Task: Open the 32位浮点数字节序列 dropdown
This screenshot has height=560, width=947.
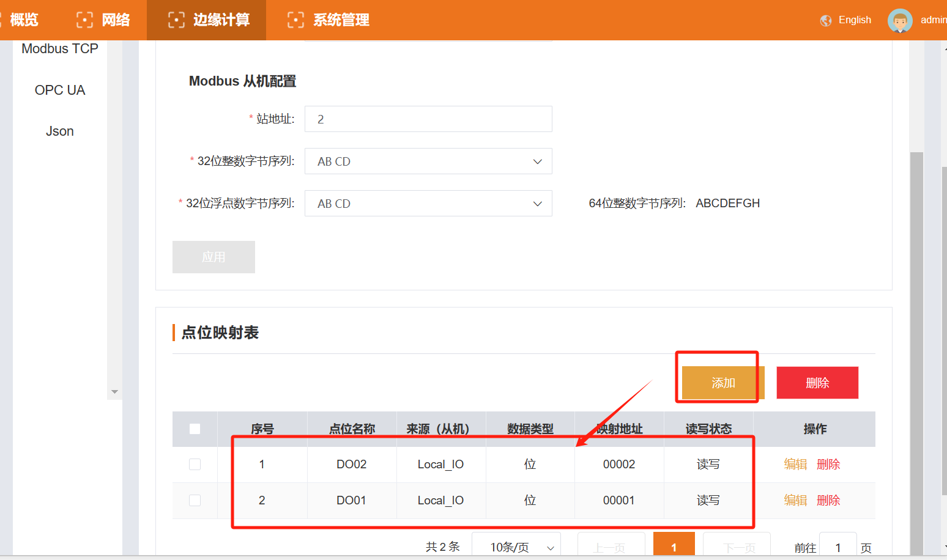Action: pos(428,204)
